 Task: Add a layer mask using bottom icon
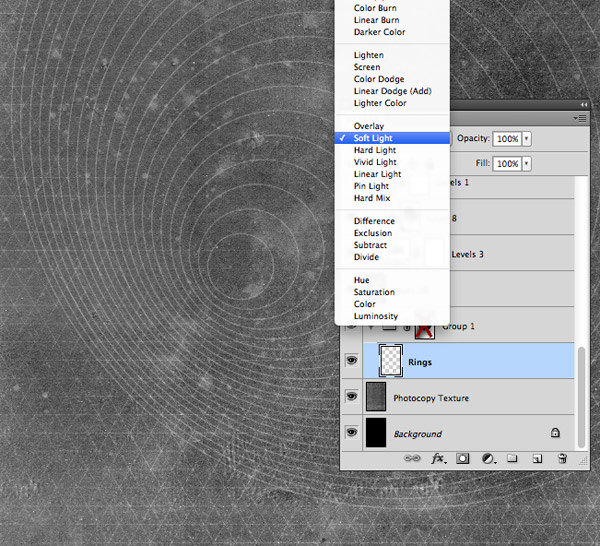tap(463, 458)
